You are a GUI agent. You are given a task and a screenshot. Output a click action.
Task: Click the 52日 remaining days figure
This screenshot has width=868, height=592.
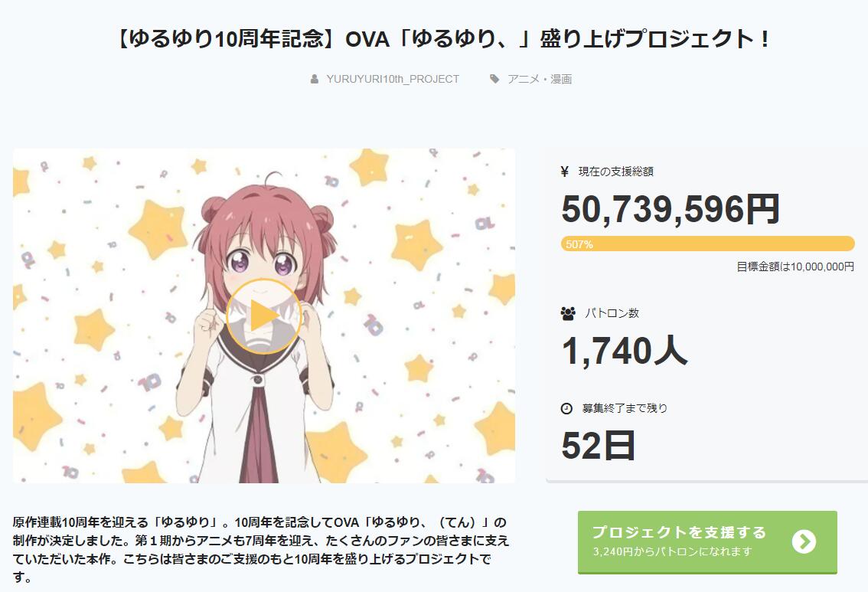pyautogui.click(x=599, y=446)
